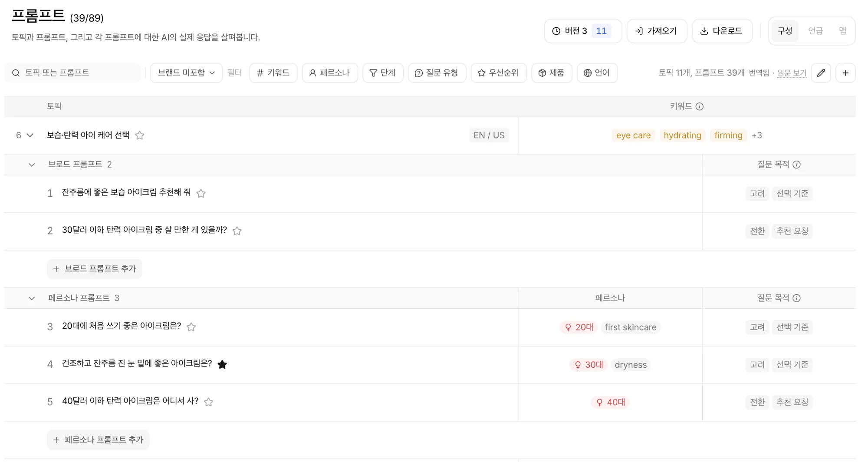Unstar the prompt 건조하고 잔주름 진 눈 밑에 좋은 아이크림은?

pyautogui.click(x=222, y=364)
